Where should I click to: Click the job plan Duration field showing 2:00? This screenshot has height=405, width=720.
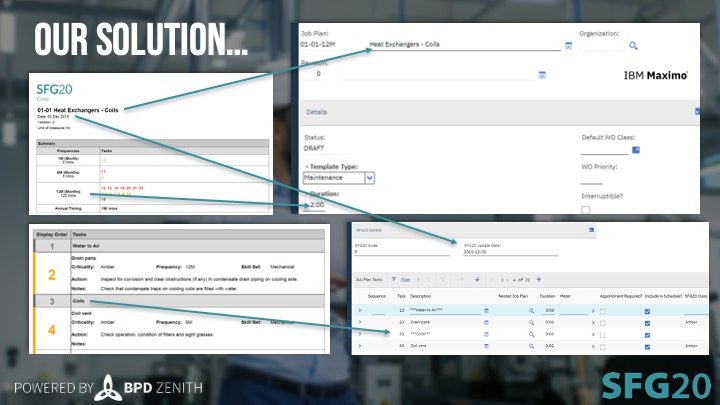[x=316, y=205]
